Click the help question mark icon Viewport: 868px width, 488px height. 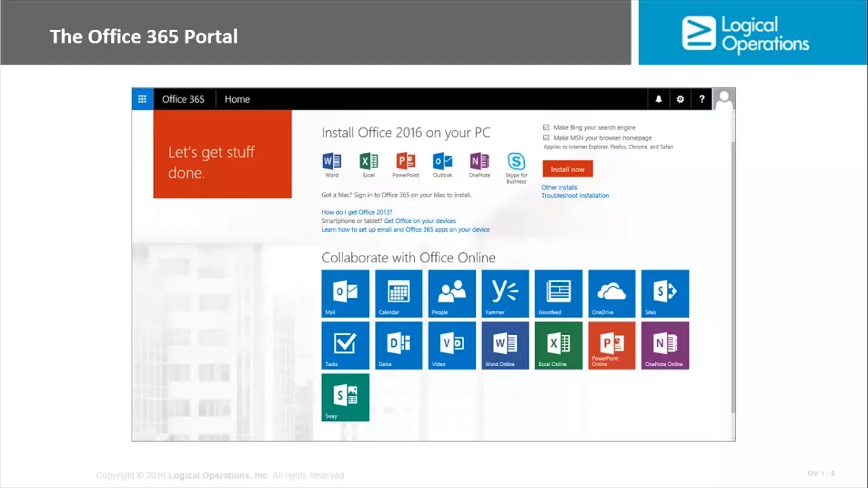702,99
